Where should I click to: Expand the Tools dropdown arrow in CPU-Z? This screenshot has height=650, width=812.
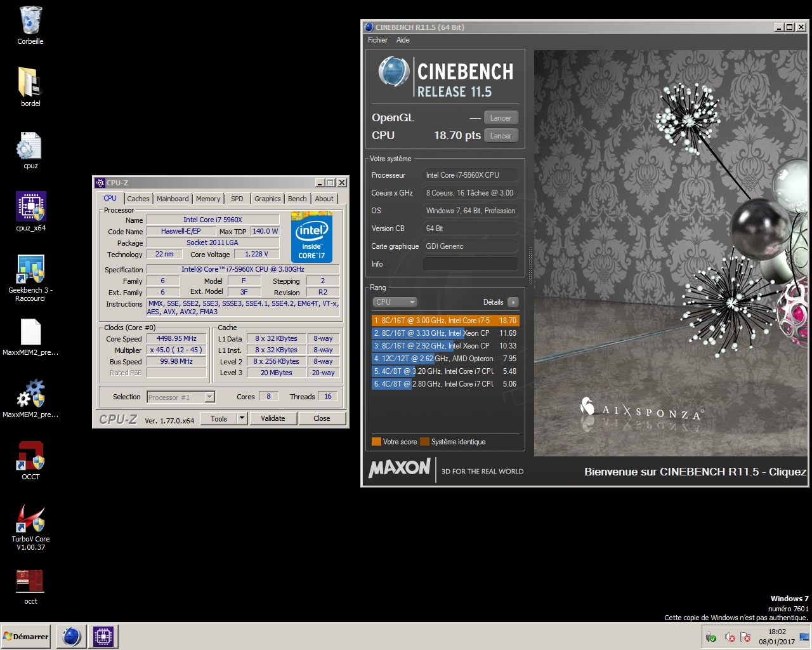[x=242, y=418]
